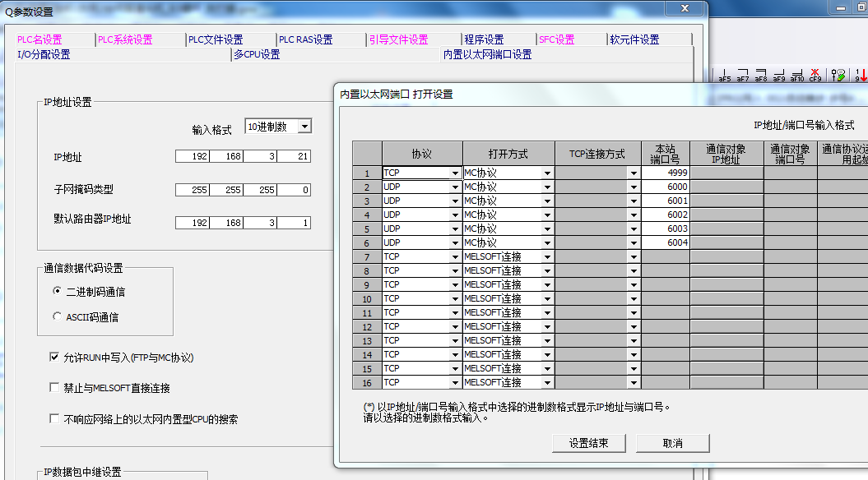The image size is (868, 480).
Task: Click the comment edit pencil toolbar icon
Action: click(838, 76)
